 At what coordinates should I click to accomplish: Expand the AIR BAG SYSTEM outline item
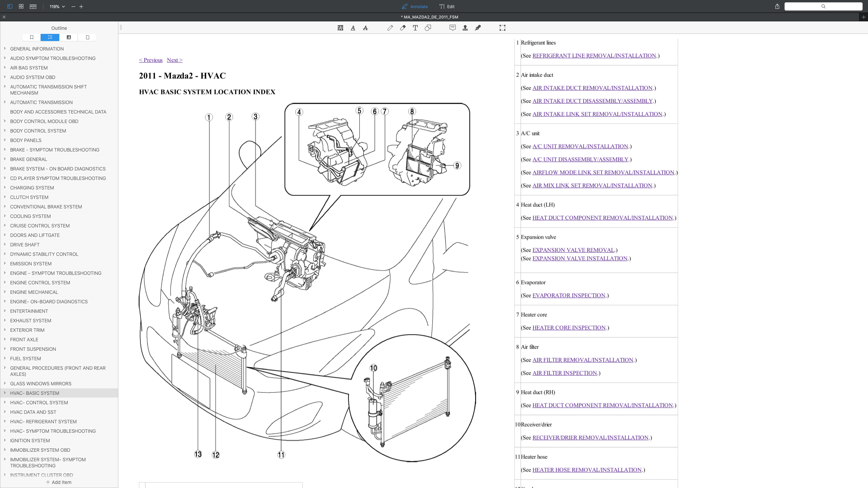pyautogui.click(x=5, y=67)
